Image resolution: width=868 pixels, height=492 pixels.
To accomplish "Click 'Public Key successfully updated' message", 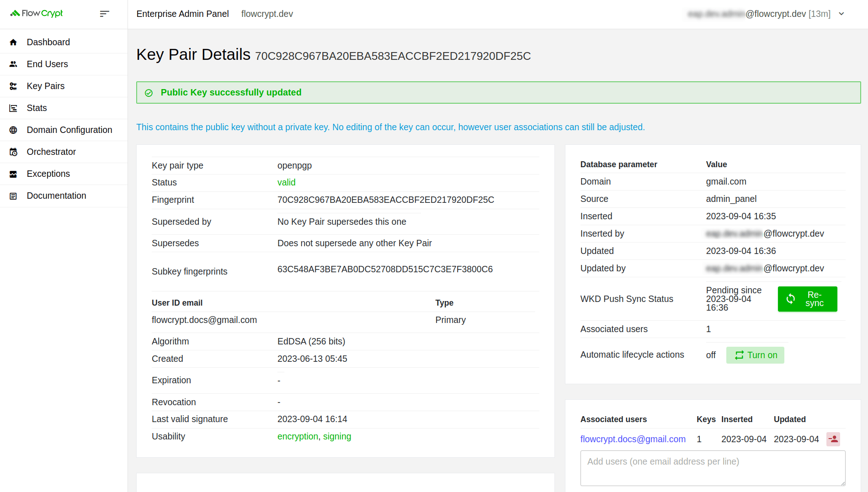I will pos(231,92).
